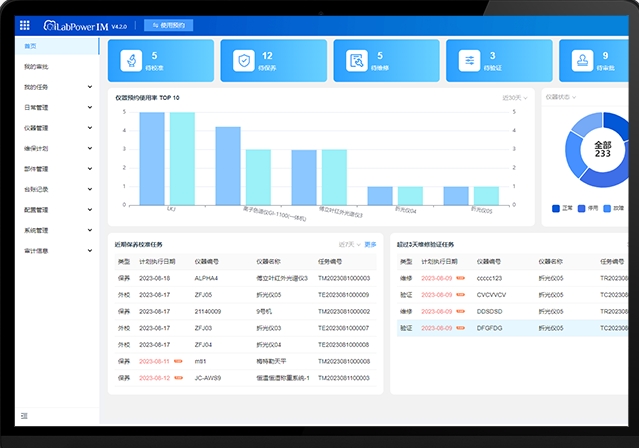Click instrument code JC-AWS9

click(x=208, y=378)
